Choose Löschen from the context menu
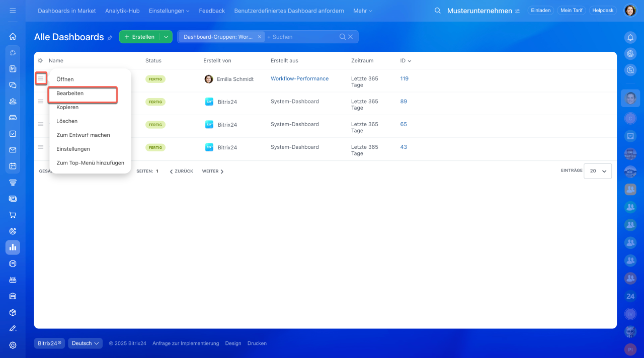644x358 pixels. tap(67, 121)
